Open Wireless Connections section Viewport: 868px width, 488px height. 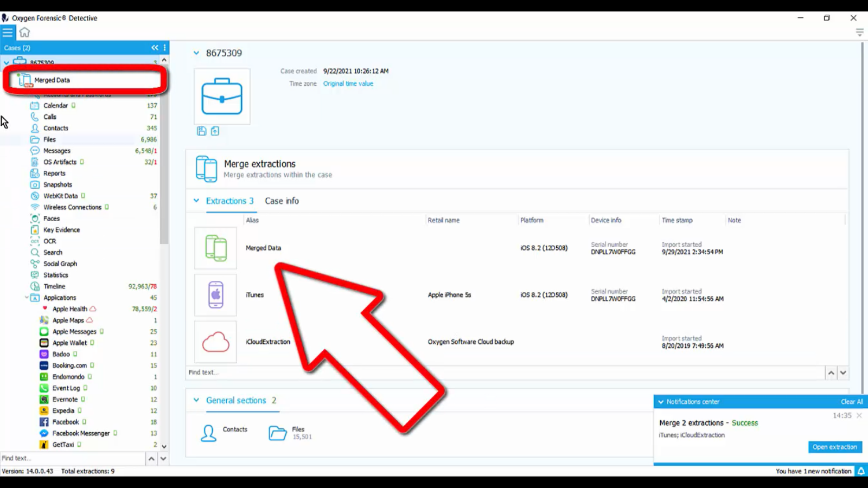point(73,208)
